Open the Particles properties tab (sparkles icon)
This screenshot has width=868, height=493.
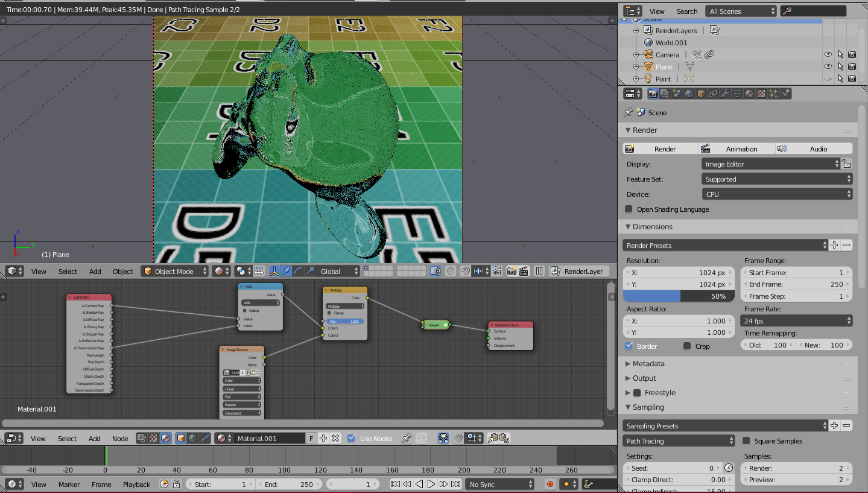773,94
